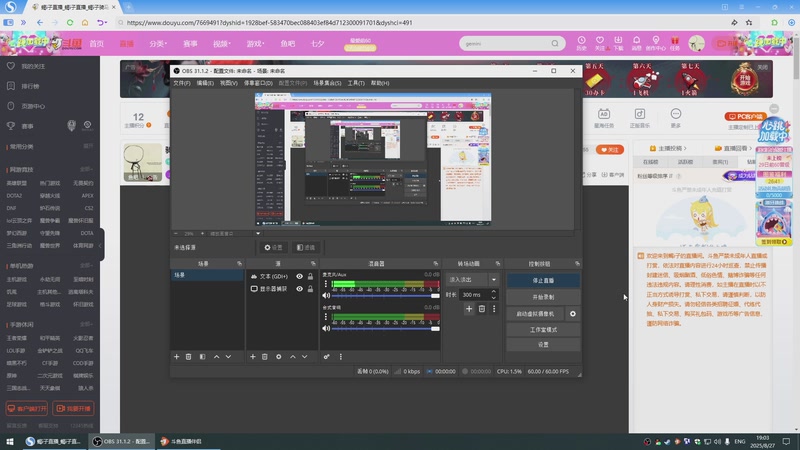This screenshot has height=450, width=800.
Task: Move scene up with arrow in scenes toolbar
Action: point(216,357)
